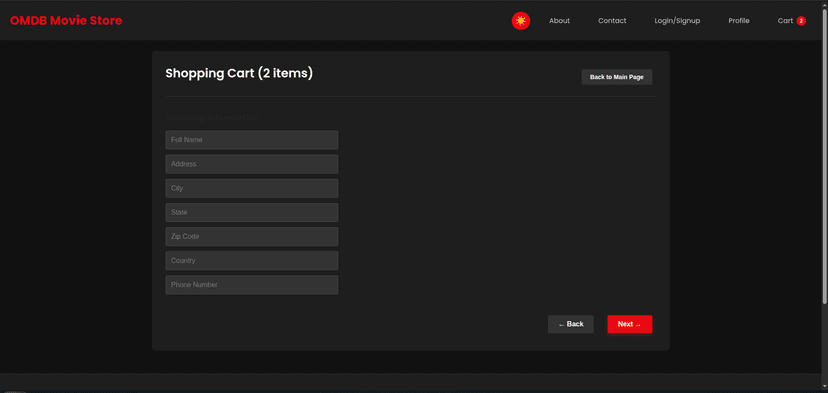The height and width of the screenshot is (393, 828).
Task: Toggle the sun light-mode theme button
Action: pos(521,21)
